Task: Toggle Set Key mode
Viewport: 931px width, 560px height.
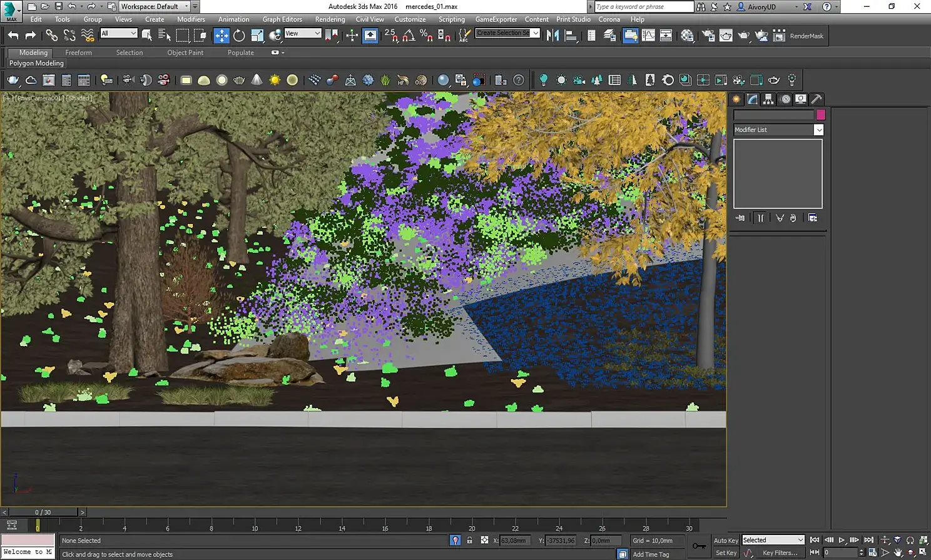Action: [x=726, y=553]
